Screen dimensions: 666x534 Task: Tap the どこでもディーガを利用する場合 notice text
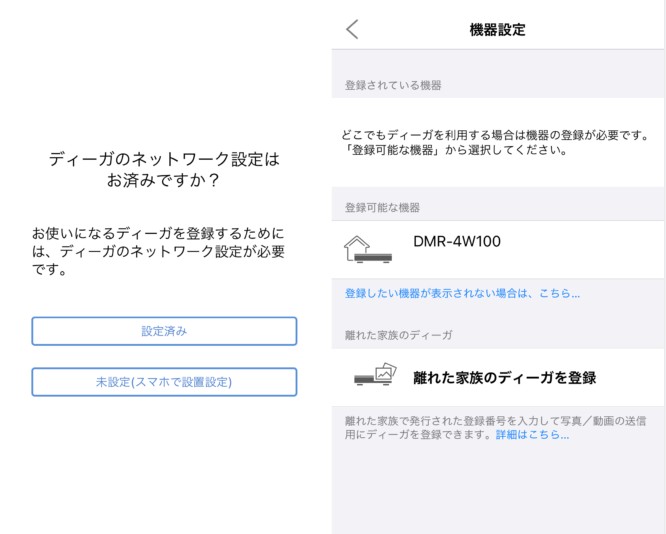[x=495, y=142]
